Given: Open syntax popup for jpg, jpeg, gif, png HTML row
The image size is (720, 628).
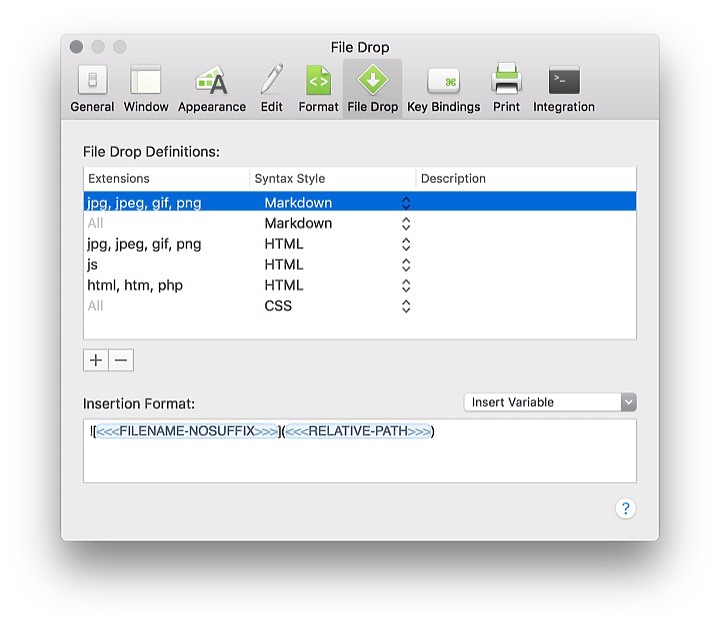Looking at the screenshot, I should [x=406, y=244].
